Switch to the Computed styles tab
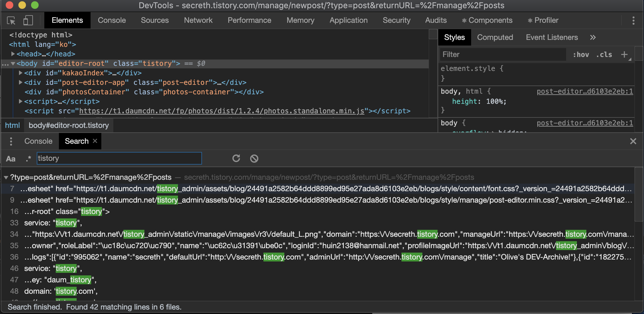Screen dimensions: 644x314 [x=495, y=37]
